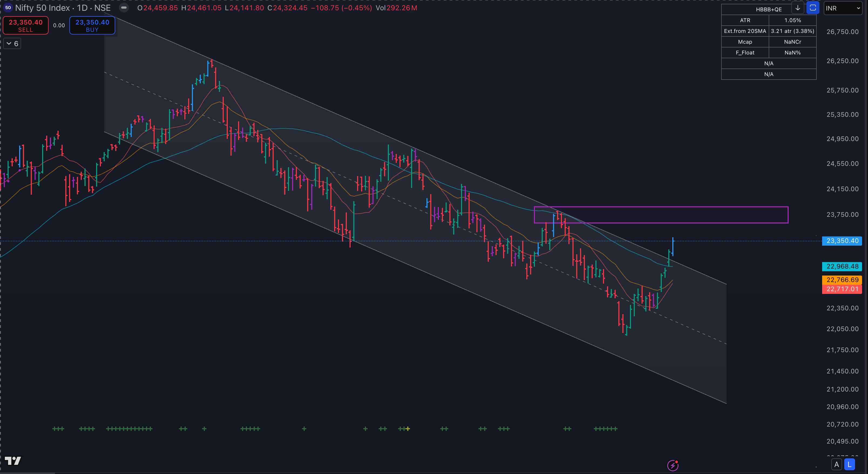Toggle the A auto-scale button
Viewport: 868px width, 474px height.
pyautogui.click(x=836, y=465)
